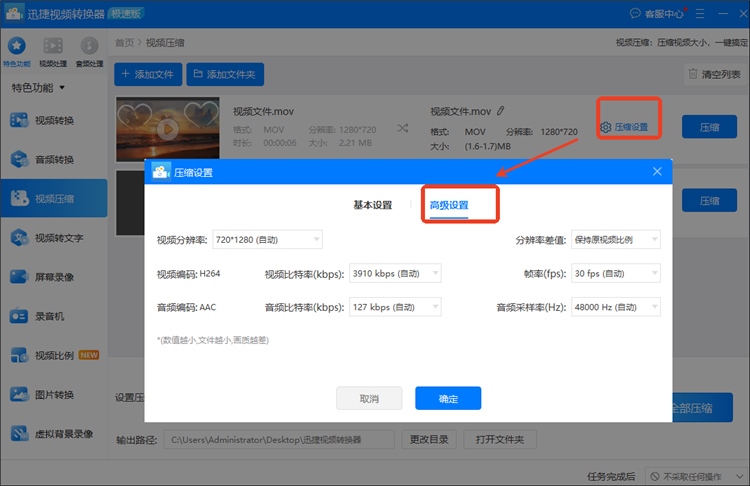The width and height of the screenshot is (750, 486).
Task: Play the sunset video thumbnail
Action: tap(166, 128)
